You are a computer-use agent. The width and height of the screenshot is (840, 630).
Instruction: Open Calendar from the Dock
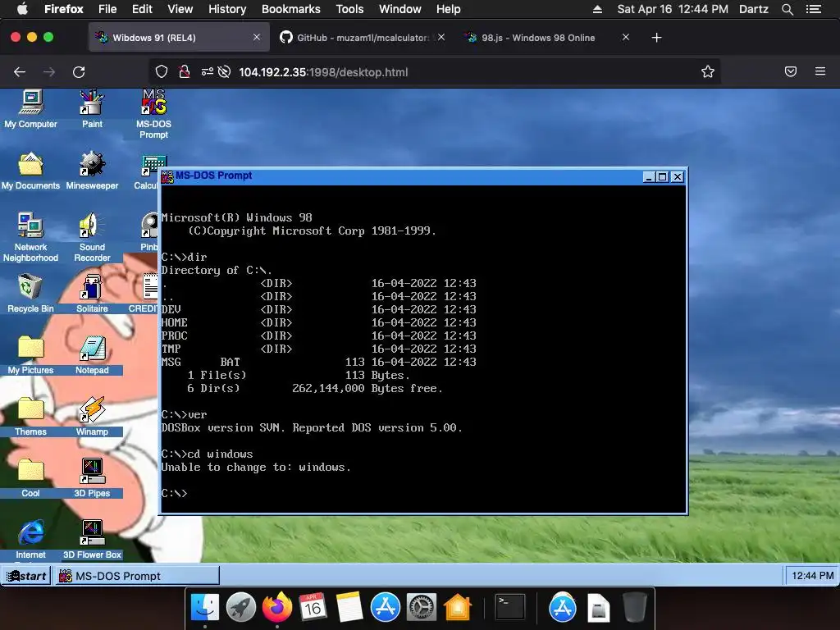313,607
